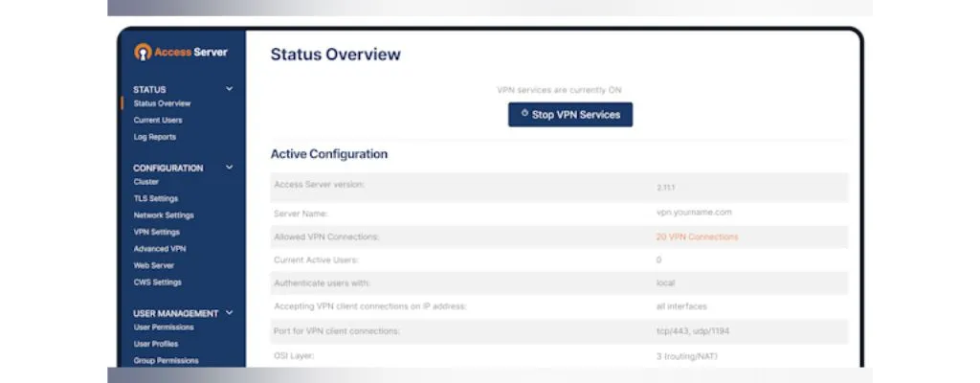980x383 pixels.
Task: Click the Stop VPN Services button
Action: click(570, 115)
